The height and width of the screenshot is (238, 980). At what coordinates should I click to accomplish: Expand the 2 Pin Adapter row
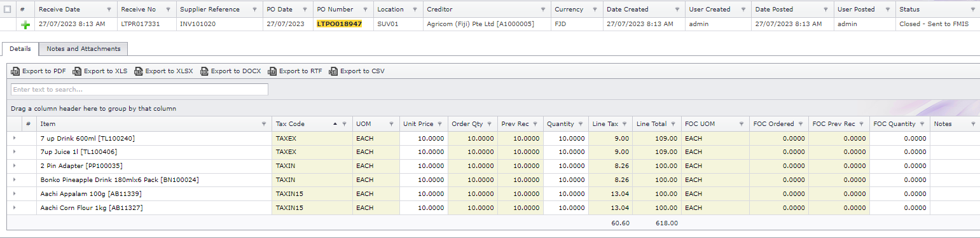[14, 166]
